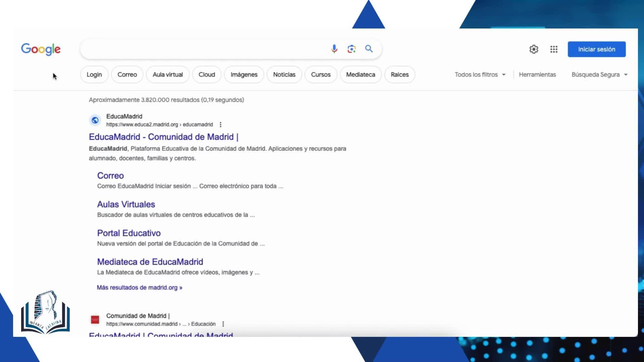Open the Aulas Virtuales sitelink
The image size is (644, 362).
click(x=126, y=204)
